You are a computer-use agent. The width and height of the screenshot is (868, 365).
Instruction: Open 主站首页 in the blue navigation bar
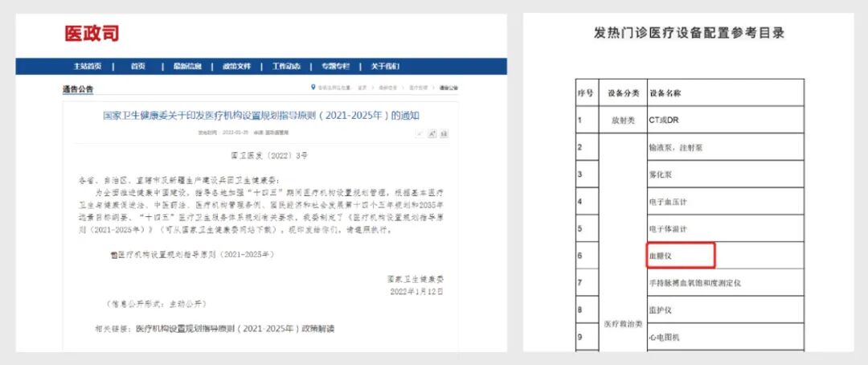pyautogui.click(x=88, y=67)
